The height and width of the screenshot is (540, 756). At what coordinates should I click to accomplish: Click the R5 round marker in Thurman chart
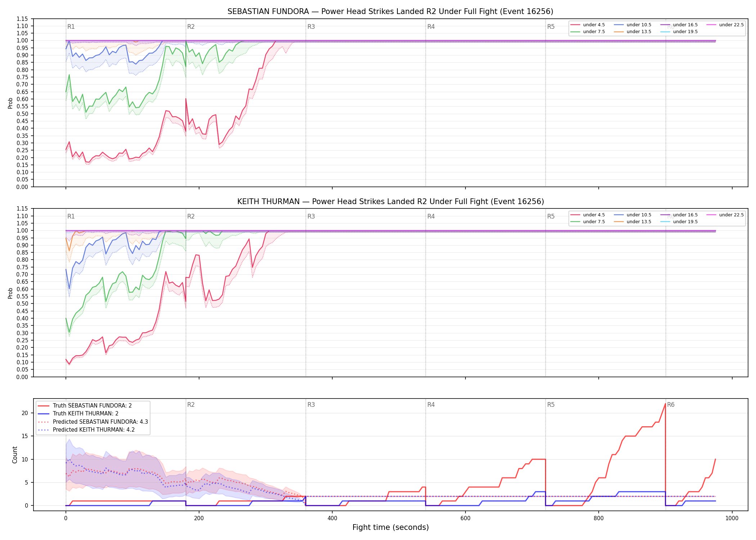[x=551, y=216]
